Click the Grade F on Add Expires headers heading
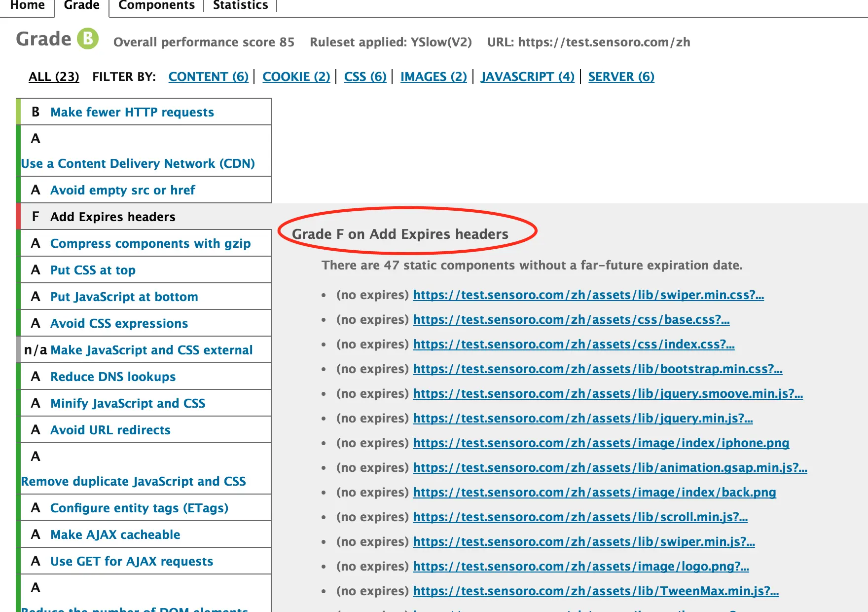The image size is (868, 612). coord(400,234)
